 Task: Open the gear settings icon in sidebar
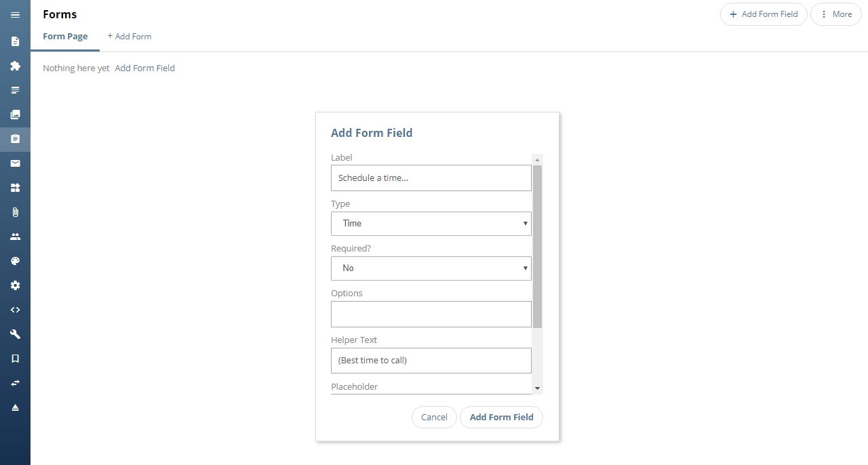(x=15, y=285)
